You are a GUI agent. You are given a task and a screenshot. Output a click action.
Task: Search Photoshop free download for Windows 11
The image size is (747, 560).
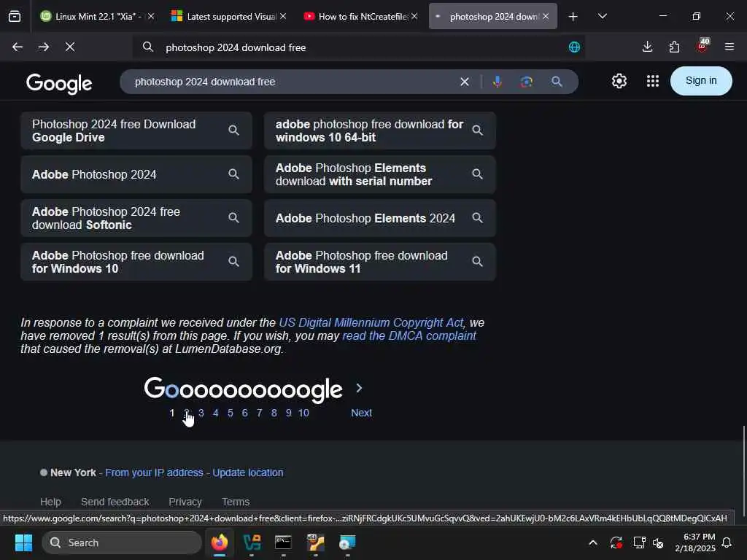click(380, 262)
